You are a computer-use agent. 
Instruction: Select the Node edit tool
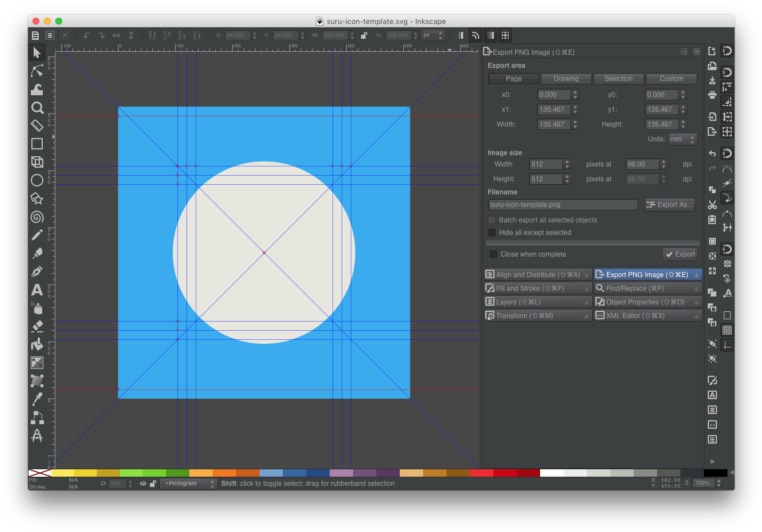[x=37, y=71]
